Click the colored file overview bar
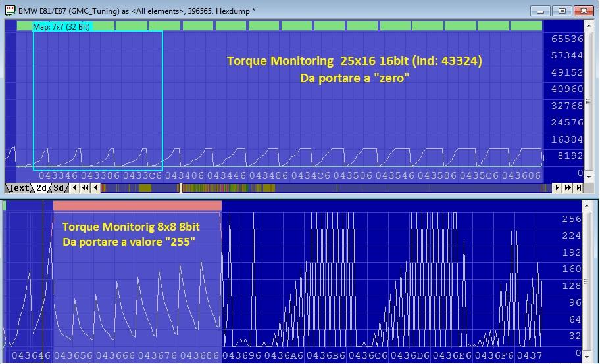Viewport: 600px width, 364px height. click(x=326, y=188)
